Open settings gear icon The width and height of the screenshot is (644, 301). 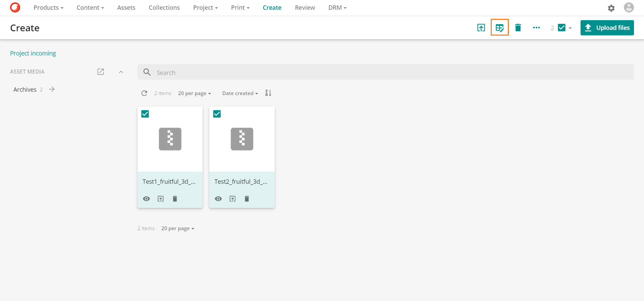(611, 8)
